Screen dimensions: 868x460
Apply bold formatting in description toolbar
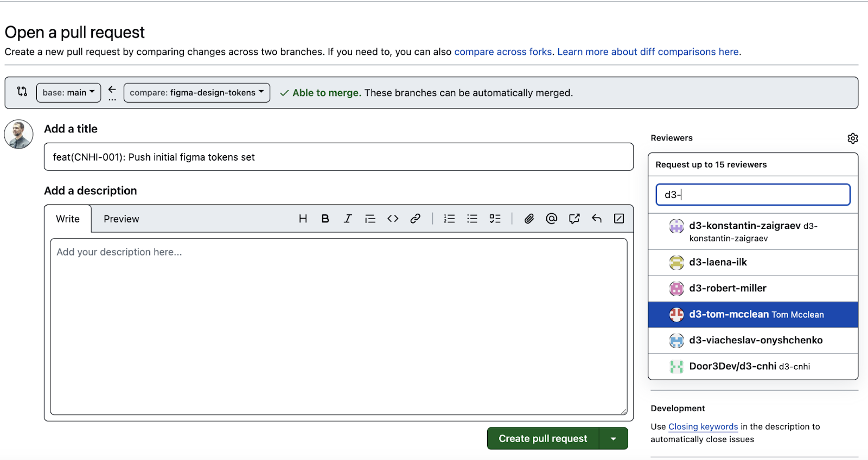[x=325, y=219]
